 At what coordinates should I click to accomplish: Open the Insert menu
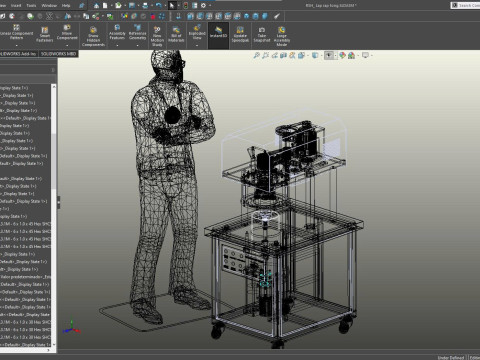tap(16, 5)
